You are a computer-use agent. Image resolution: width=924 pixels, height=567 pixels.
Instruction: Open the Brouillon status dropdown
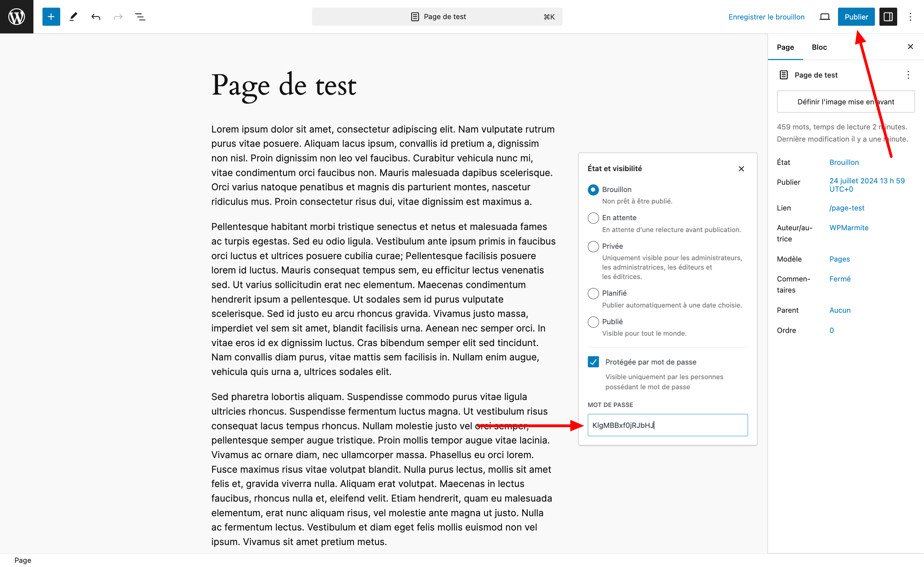pos(844,162)
